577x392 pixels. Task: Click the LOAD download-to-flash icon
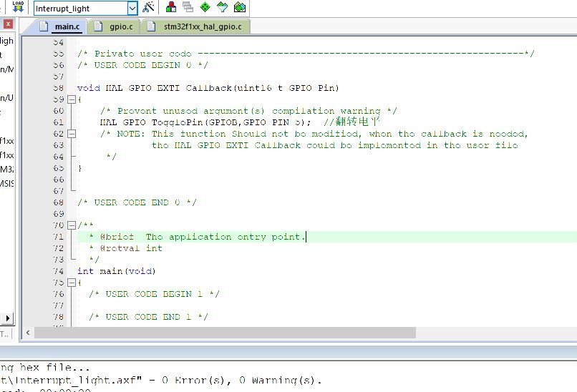[18, 6]
